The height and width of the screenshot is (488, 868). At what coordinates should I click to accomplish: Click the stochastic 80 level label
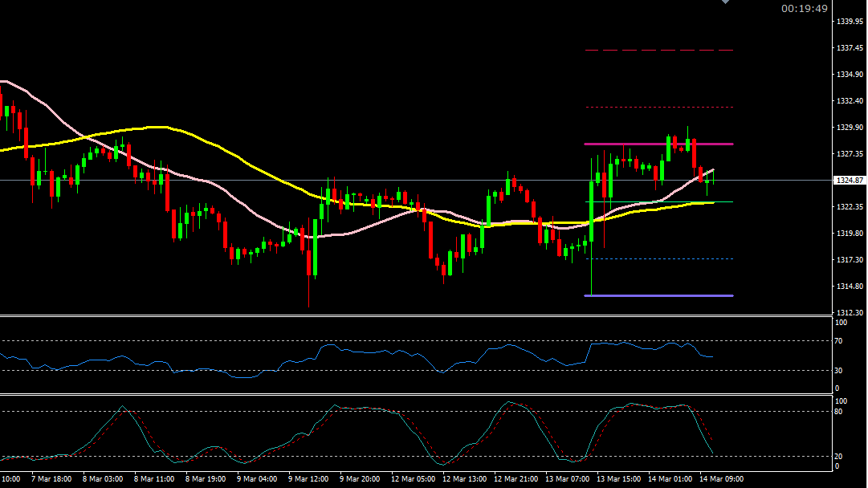tap(841, 412)
